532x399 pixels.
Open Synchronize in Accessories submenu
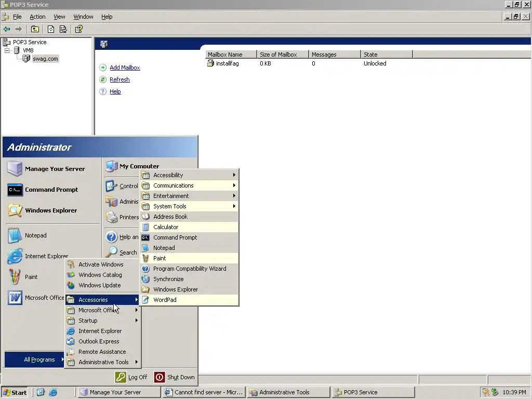[x=190, y=279]
